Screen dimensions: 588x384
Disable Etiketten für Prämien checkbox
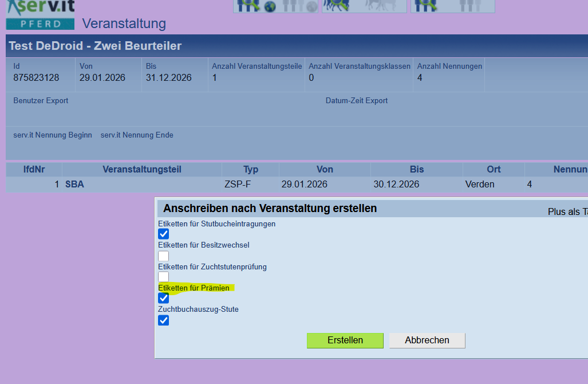pyautogui.click(x=164, y=299)
